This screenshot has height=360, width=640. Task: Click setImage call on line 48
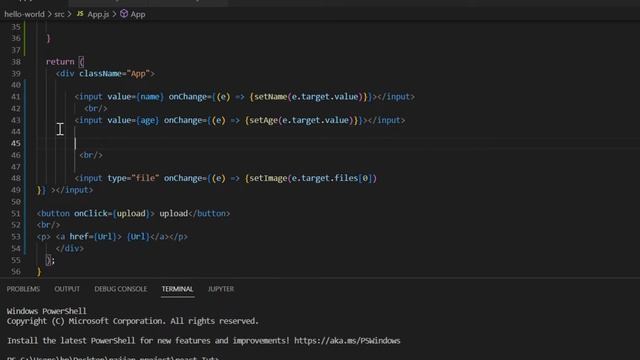pos(268,178)
